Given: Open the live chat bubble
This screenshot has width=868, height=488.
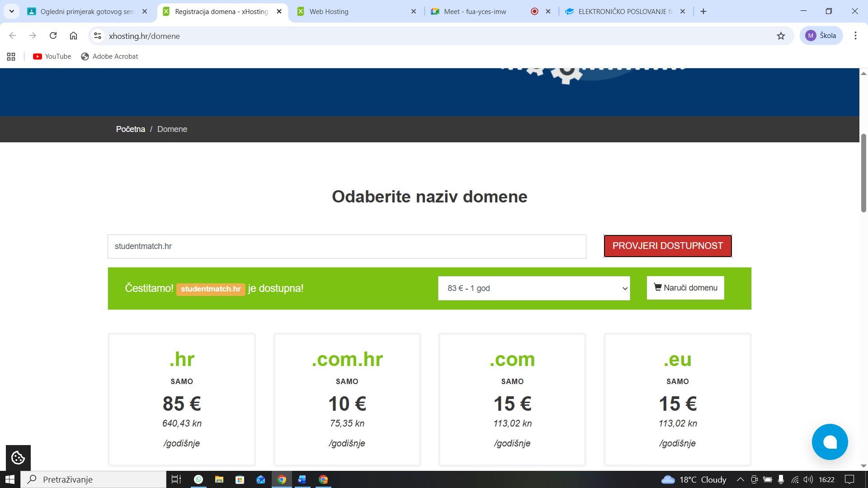Looking at the screenshot, I should click(x=830, y=442).
